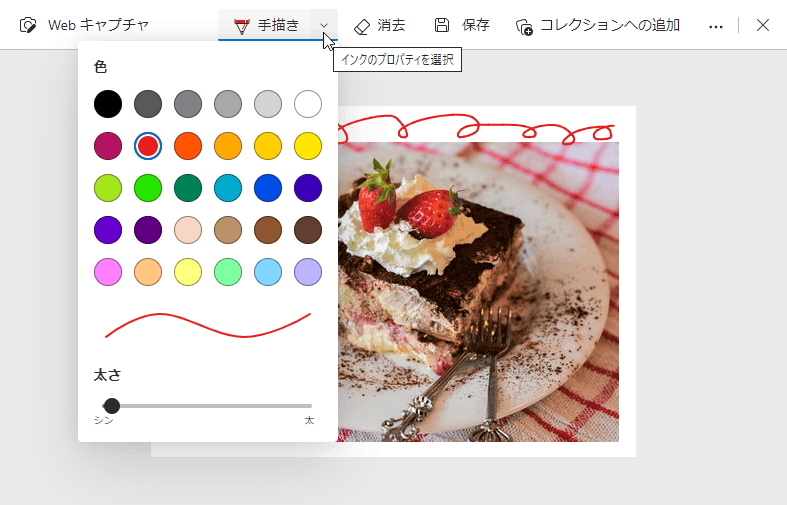Choose the medium brown color swatch
Image resolution: width=787 pixels, height=505 pixels.
(x=268, y=230)
